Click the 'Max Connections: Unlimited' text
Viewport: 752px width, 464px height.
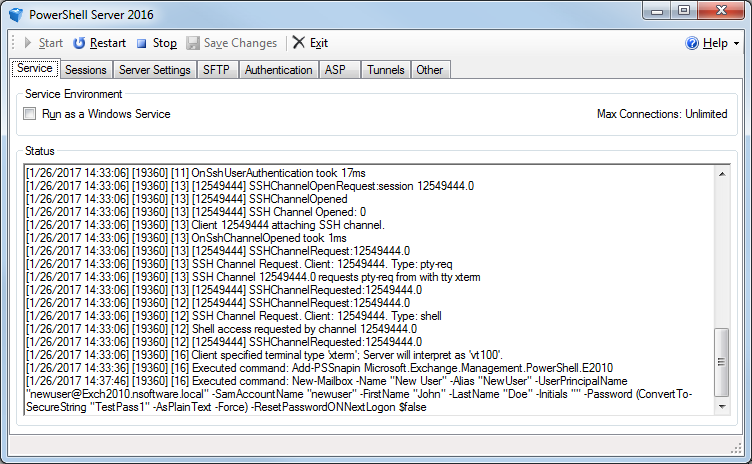[662, 114]
